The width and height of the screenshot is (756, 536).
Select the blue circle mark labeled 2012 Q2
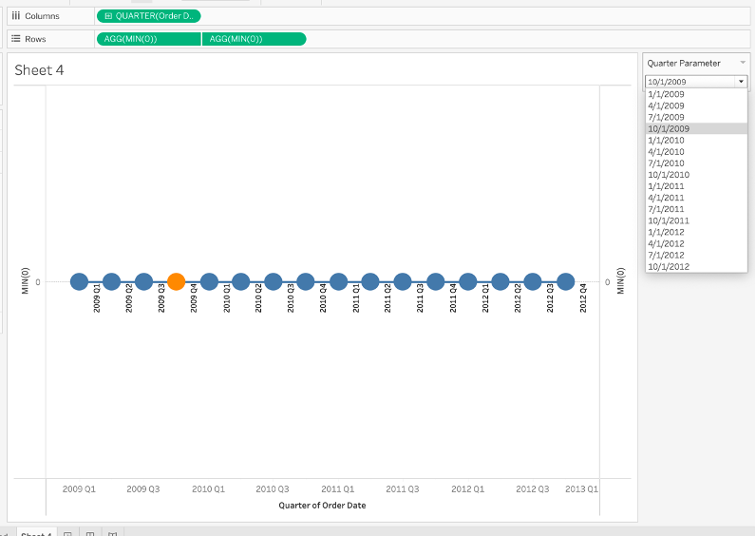pyautogui.click(x=501, y=281)
